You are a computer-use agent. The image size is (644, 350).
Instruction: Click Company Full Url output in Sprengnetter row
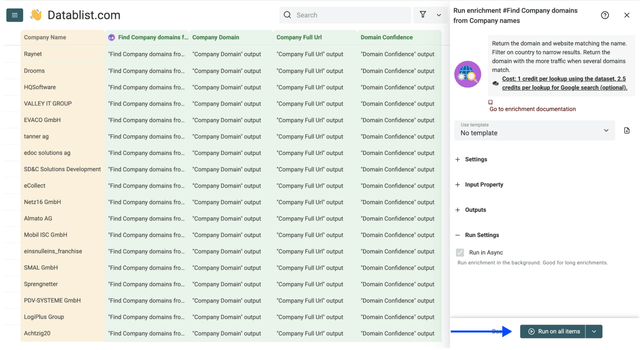point(315,284)
